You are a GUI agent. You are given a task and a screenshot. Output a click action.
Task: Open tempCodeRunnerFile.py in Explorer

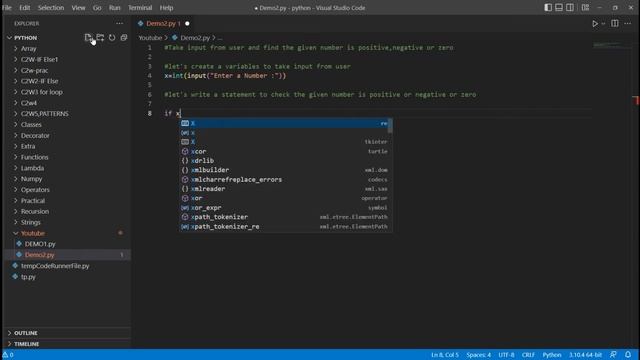pyautogui.click(x=55, y=266)
